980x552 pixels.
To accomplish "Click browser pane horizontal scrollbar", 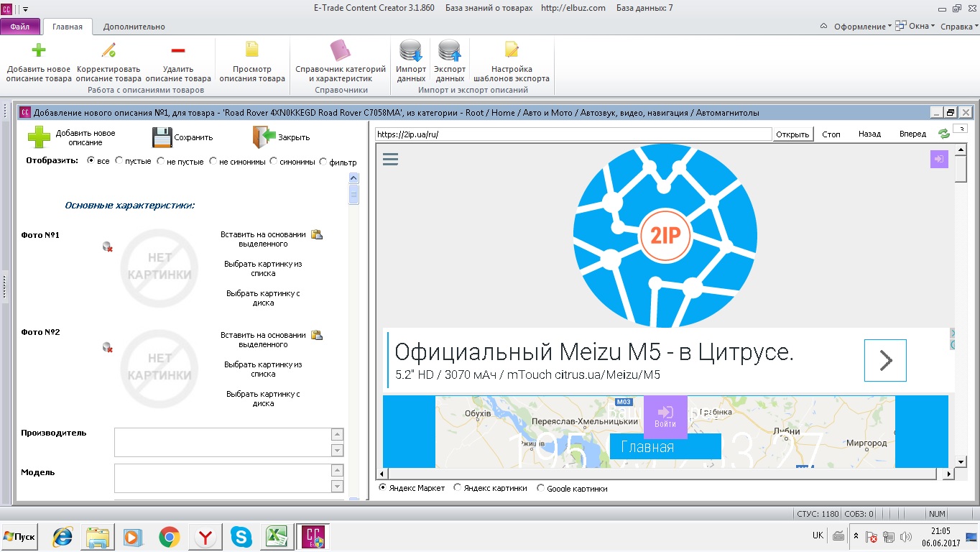I will coord(665,474).
